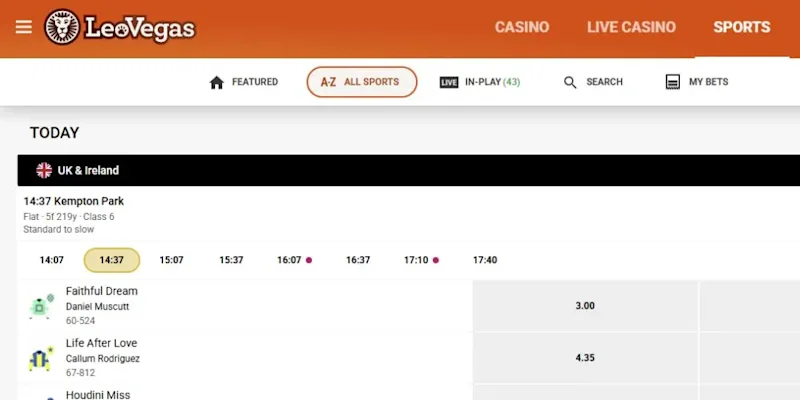800x400 pixels.
Task: Click Life After Love's jockey silks icon
Action: point(41,358)
